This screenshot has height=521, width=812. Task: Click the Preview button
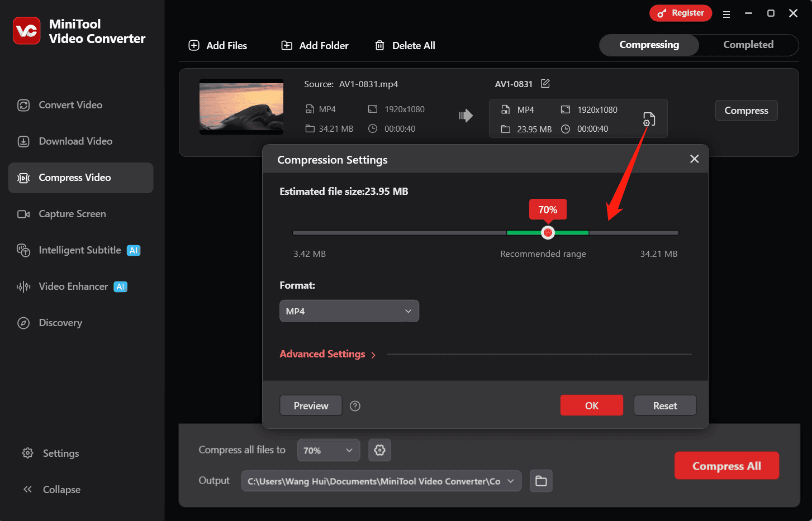coord(311,405)
